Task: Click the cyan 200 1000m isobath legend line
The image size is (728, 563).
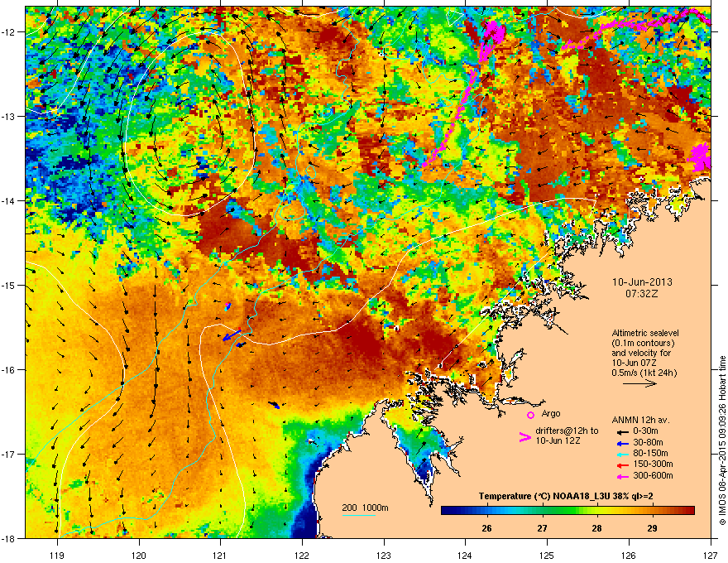Action: (x=359, y=515)
